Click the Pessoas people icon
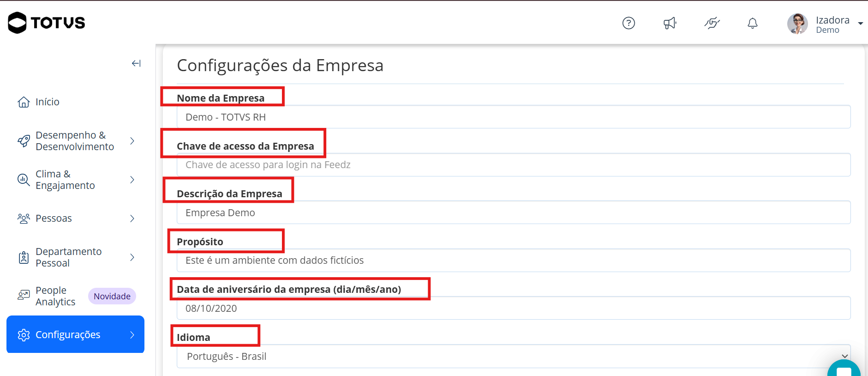The image size is (868, 376). (x=24, y=218)
